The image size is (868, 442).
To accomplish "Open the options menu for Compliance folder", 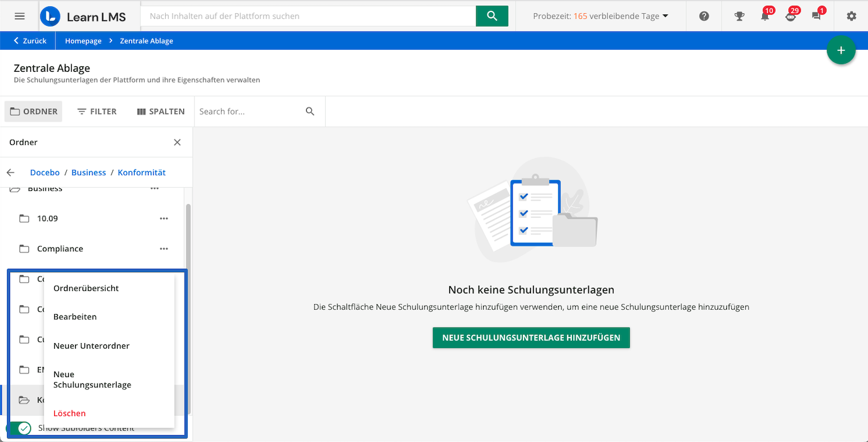I will [x=164, y=249].
